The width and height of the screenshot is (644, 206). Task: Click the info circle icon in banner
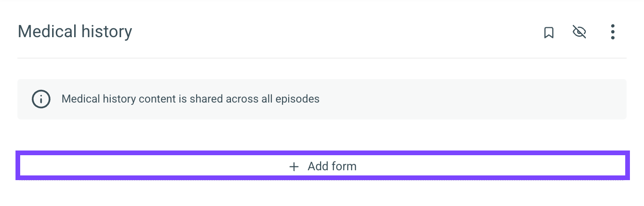tap(41, 99)
